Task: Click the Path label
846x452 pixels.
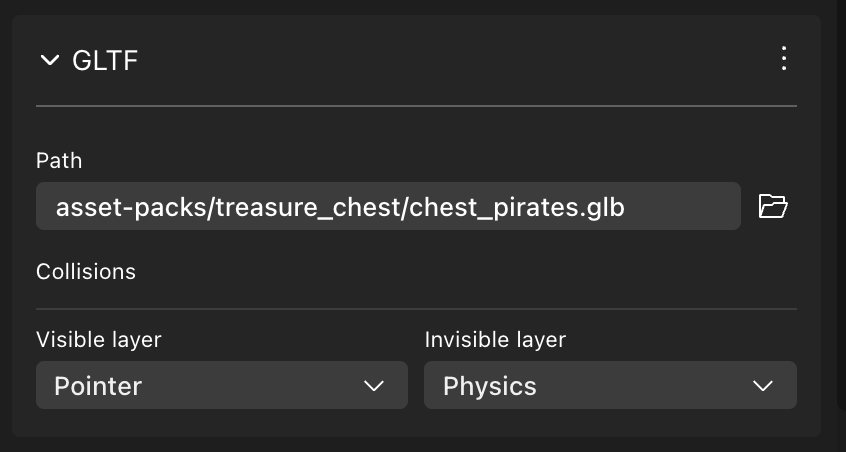Action: [59, 160]
